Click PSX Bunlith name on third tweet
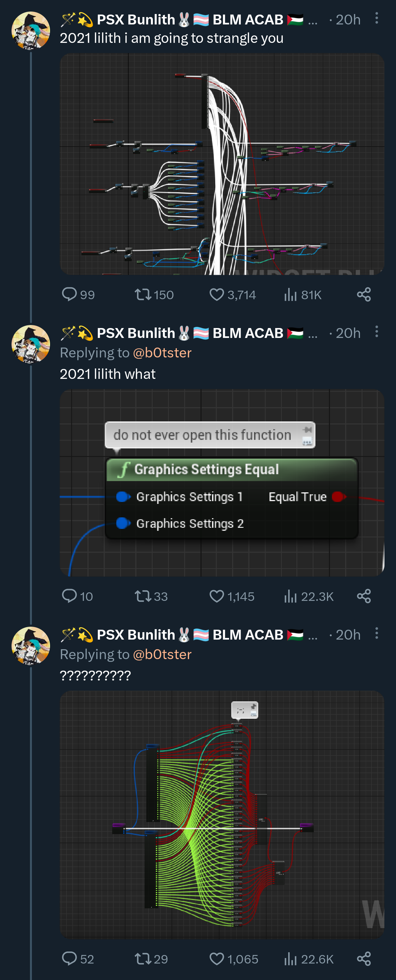The height and width of the screenshot is (980, 396). point(136,635)
